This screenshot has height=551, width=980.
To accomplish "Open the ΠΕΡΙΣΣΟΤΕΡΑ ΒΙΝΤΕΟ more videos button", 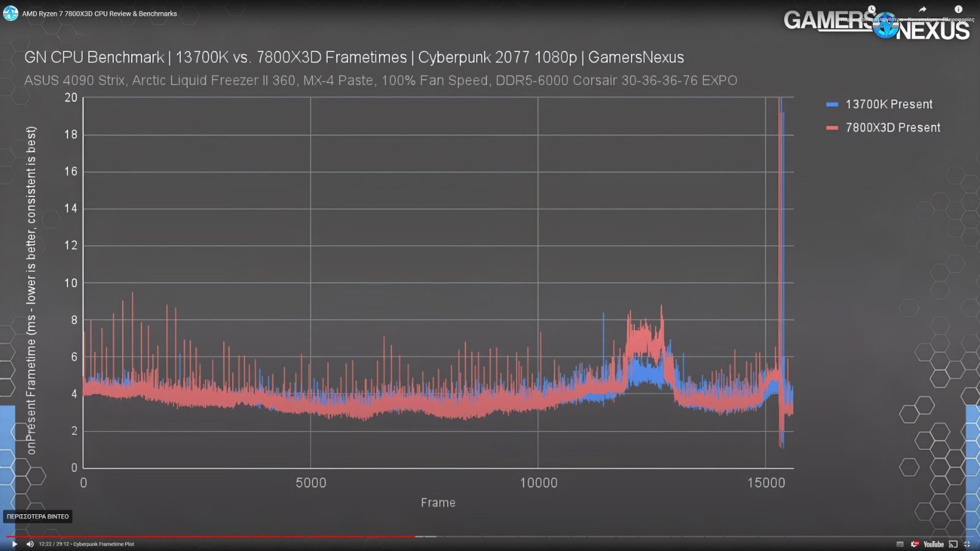I will click(x=38, y=517).
